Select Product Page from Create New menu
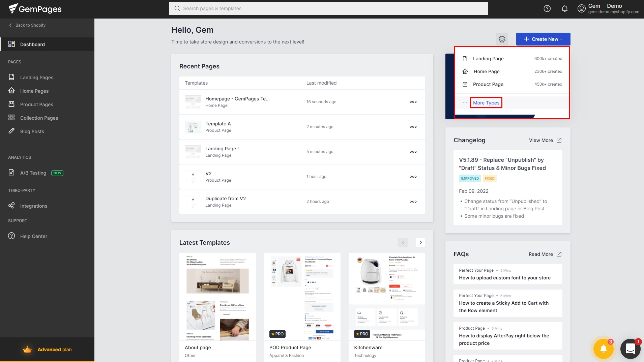The height and width of the screenshot is (362, 644). 512,84
